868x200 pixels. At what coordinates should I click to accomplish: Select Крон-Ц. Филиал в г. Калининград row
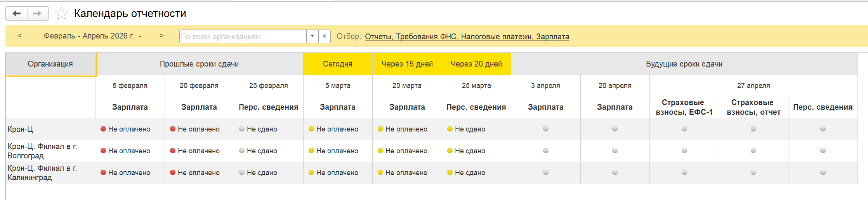(x=43, y=173)
